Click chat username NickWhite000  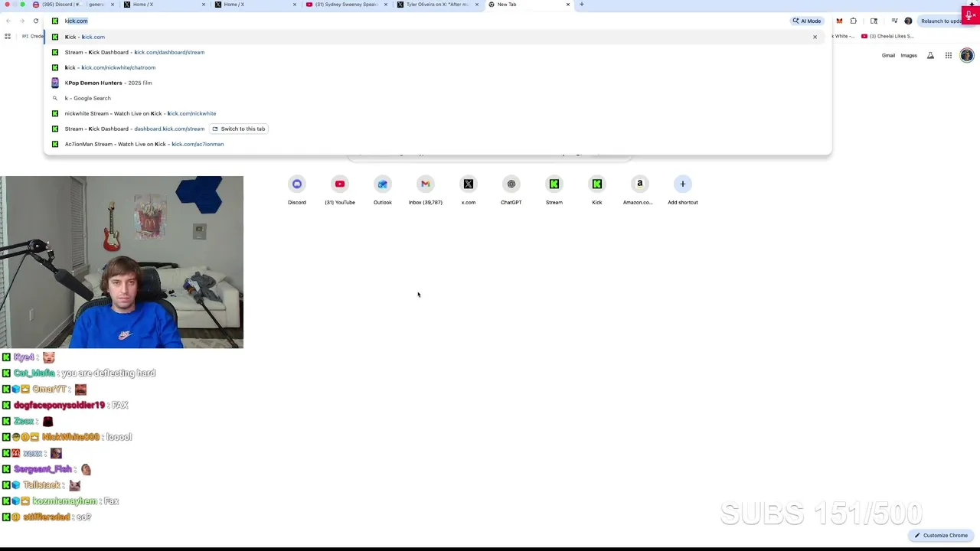click(70, 437)
